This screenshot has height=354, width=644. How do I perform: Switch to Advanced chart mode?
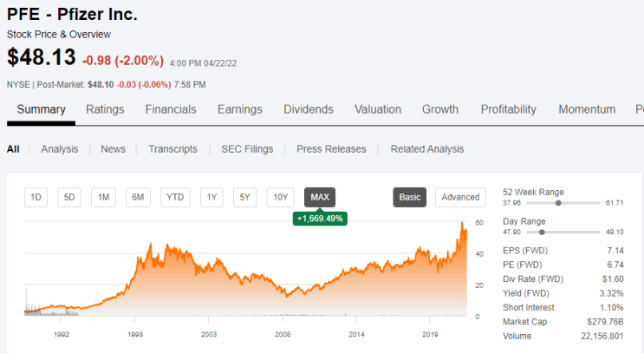[460, 197]
